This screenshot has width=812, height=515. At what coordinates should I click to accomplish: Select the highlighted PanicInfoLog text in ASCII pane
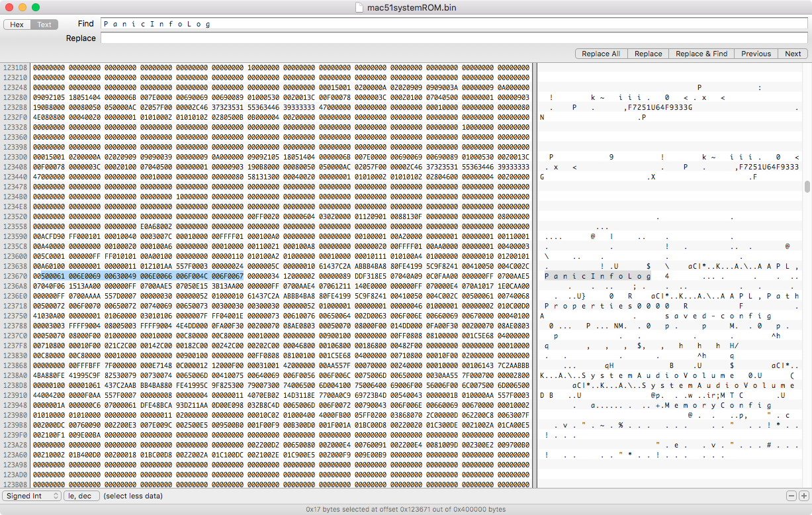pyautogui.click(x=598, y=276)
